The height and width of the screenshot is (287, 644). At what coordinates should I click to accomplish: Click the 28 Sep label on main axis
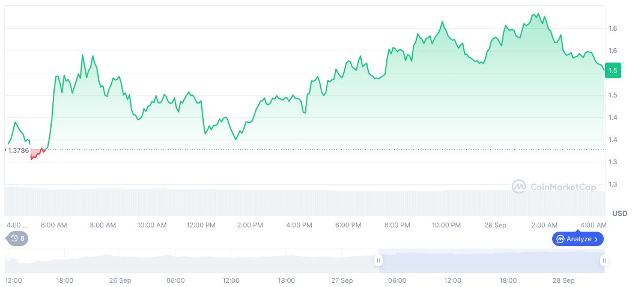496,225
